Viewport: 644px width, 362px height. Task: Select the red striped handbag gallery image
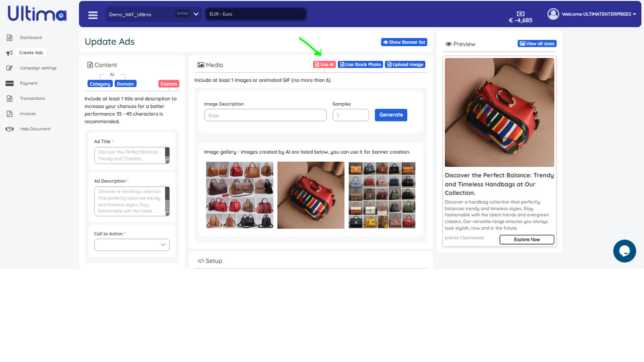[311, 195]
